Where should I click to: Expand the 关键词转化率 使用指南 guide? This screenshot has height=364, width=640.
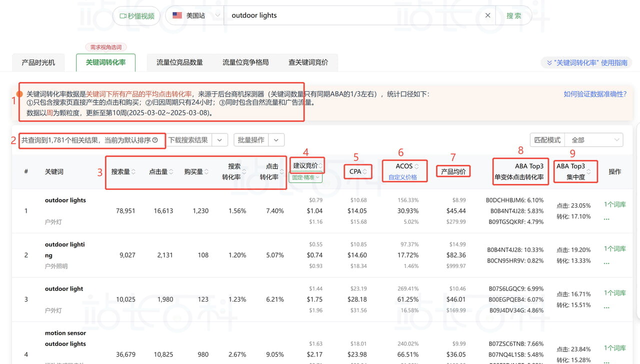[585, 62]
